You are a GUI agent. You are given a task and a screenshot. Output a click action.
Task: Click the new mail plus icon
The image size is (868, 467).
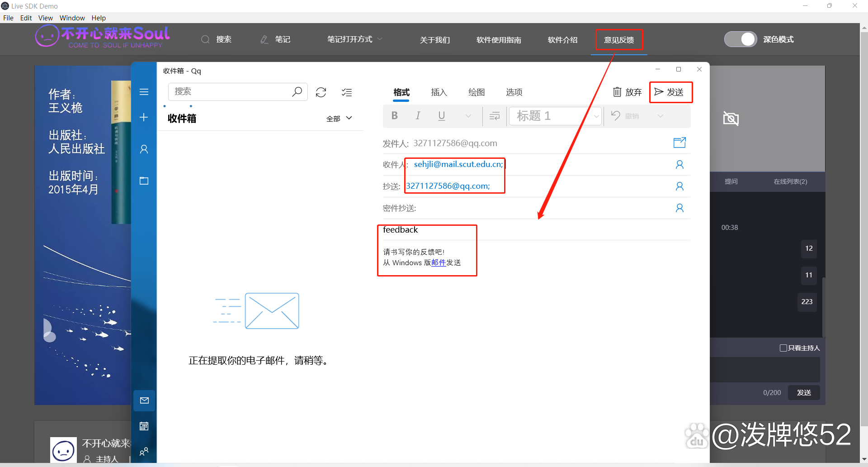144,118
